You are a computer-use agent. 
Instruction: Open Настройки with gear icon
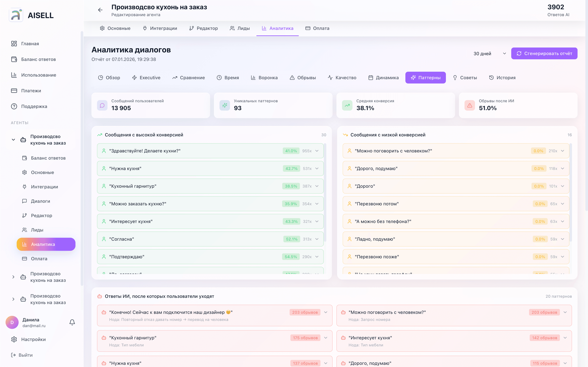click(14, 339)
